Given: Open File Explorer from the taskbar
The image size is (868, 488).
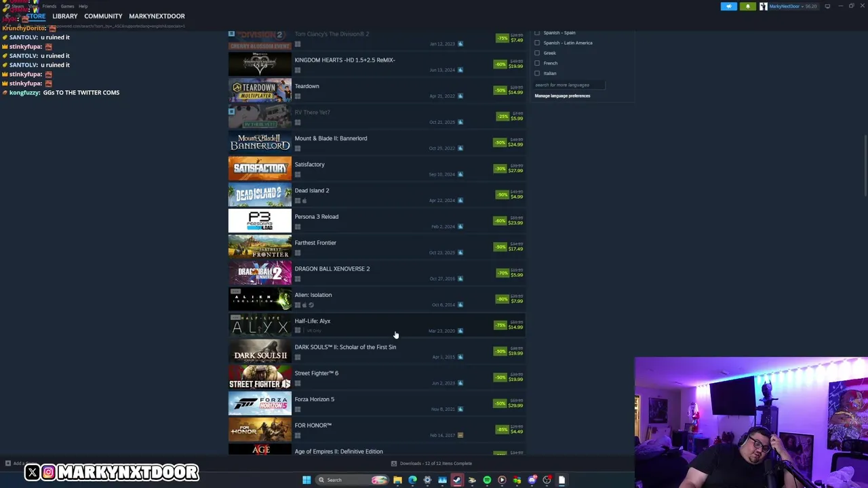Looking at the screenshot, I should [397, 480].
